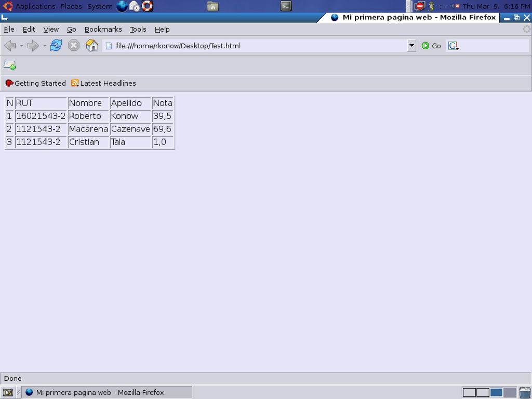This screenshot has height=399, width=532.
Task: Open the home folder icon in top panel
Action: click(x=212, y=6)
